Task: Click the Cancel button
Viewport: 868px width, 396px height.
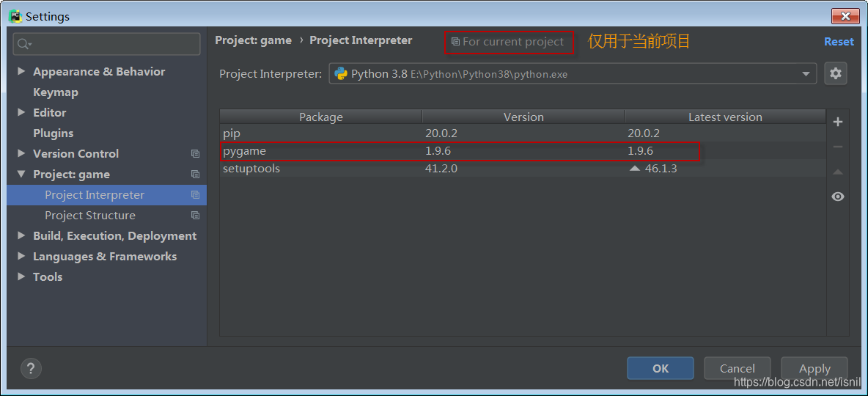Action: (x=738, y=368)
